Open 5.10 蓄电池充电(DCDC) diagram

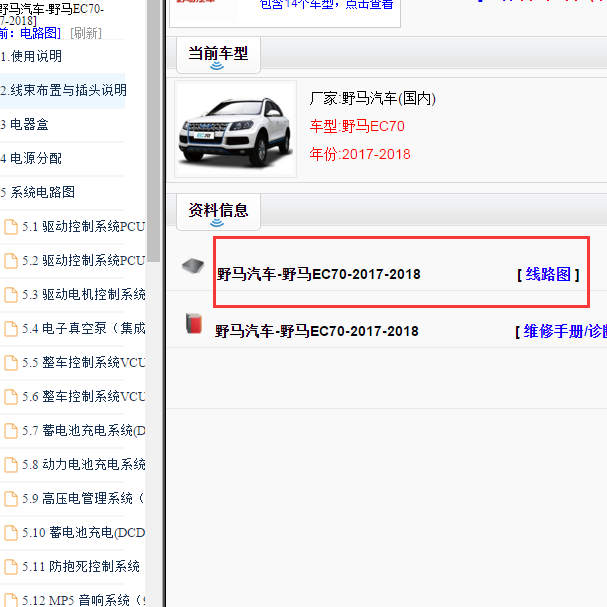[84, 533]
